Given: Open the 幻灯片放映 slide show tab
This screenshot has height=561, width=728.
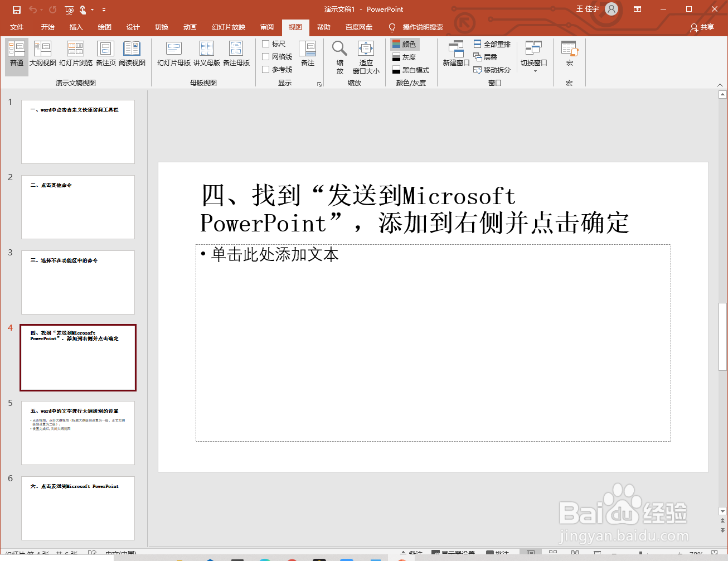Looking at the screenshot, I should (x=229, y=27).
